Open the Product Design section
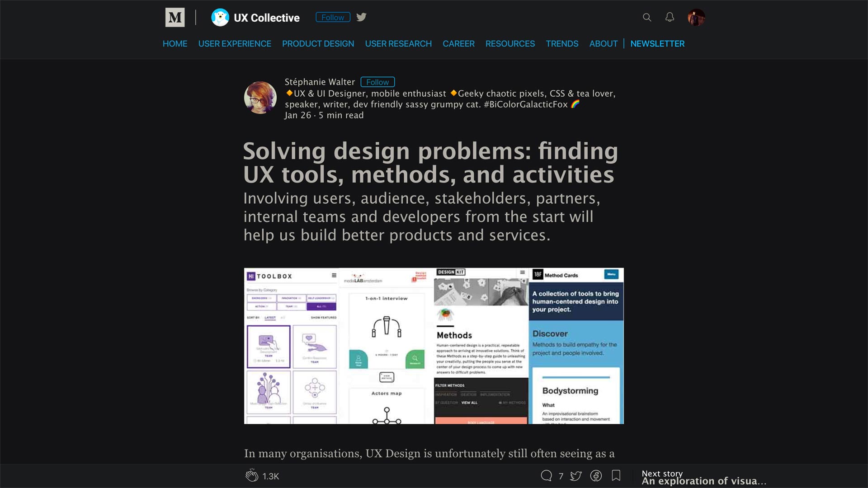Screen dimensions: 868x488 pyautogui.click(x=318, y=44)
